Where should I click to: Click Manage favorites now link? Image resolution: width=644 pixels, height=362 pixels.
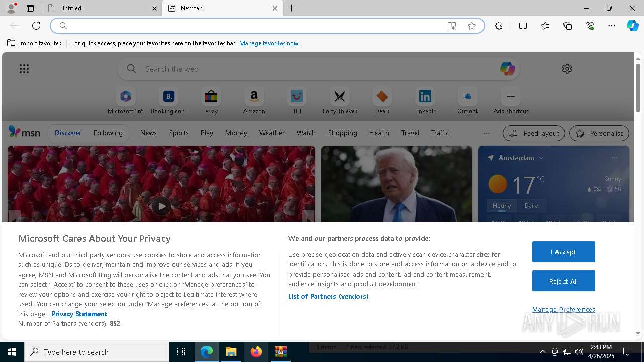(269, 43)
